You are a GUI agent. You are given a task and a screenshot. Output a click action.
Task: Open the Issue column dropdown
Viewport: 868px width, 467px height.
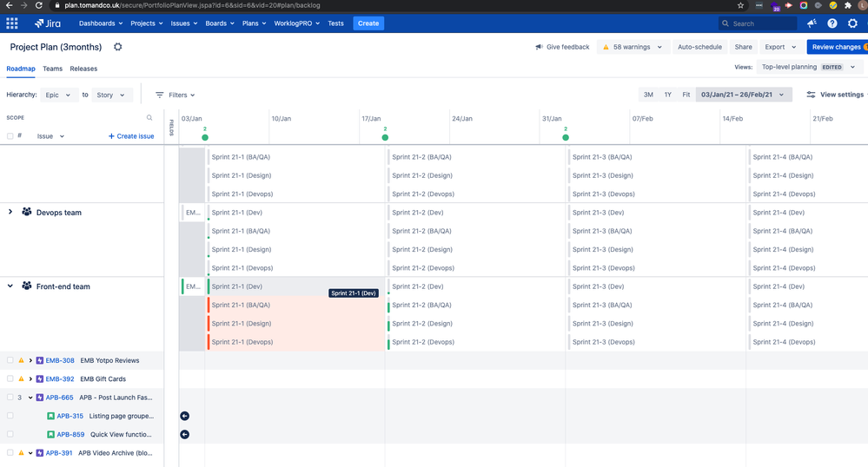(x=50, y=136)
